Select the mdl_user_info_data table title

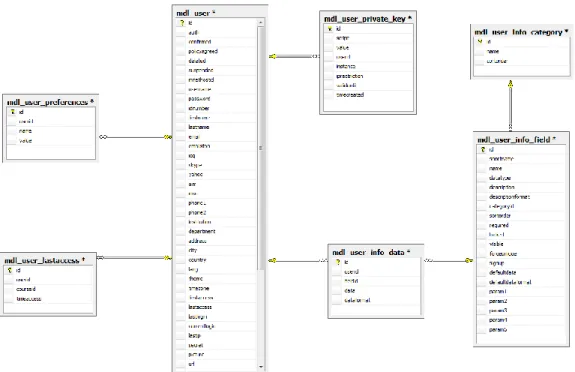tap(371, 252)
